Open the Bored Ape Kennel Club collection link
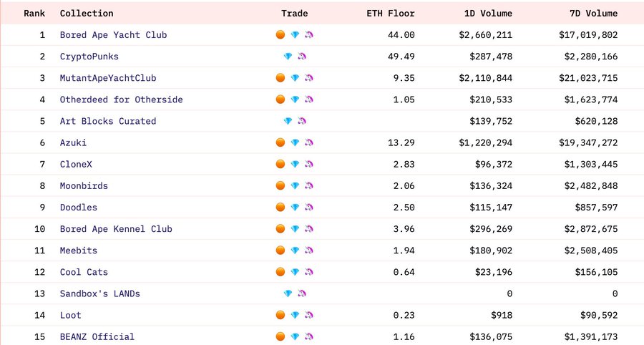644x345 pixels. coord(116,229)
